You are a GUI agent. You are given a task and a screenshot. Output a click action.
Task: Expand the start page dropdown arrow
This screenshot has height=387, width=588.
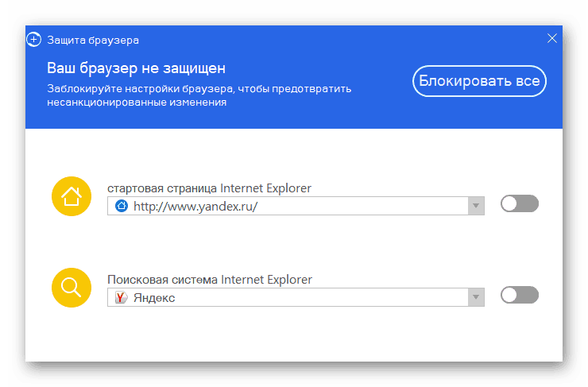(x=476, y=206)
